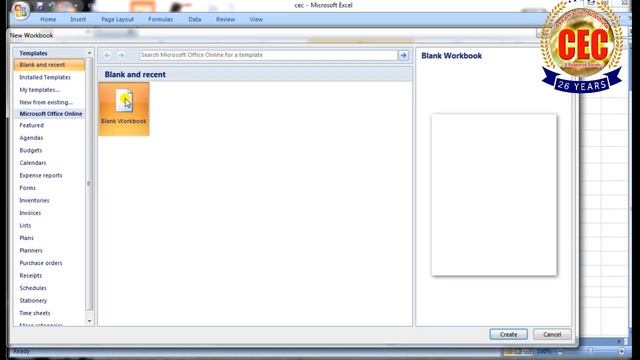Click the template list scroll down arrow
640x360 pixels.
89,321
